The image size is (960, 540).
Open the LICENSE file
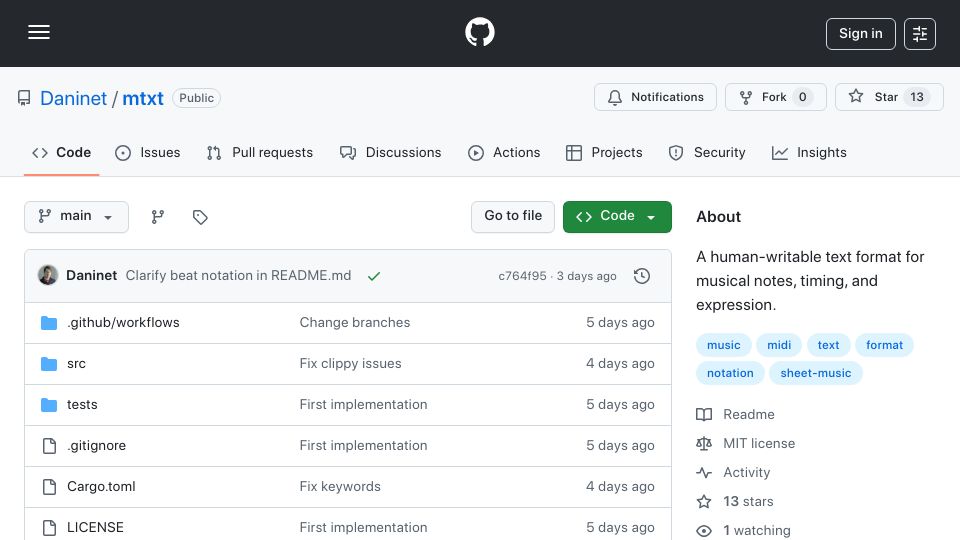tap(95, 528)
